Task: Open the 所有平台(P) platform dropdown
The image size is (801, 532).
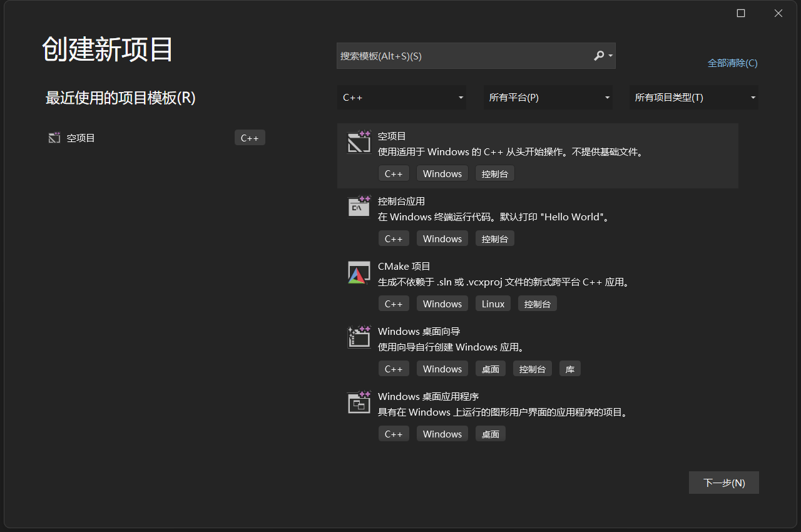Action: (x=548, y=98)
